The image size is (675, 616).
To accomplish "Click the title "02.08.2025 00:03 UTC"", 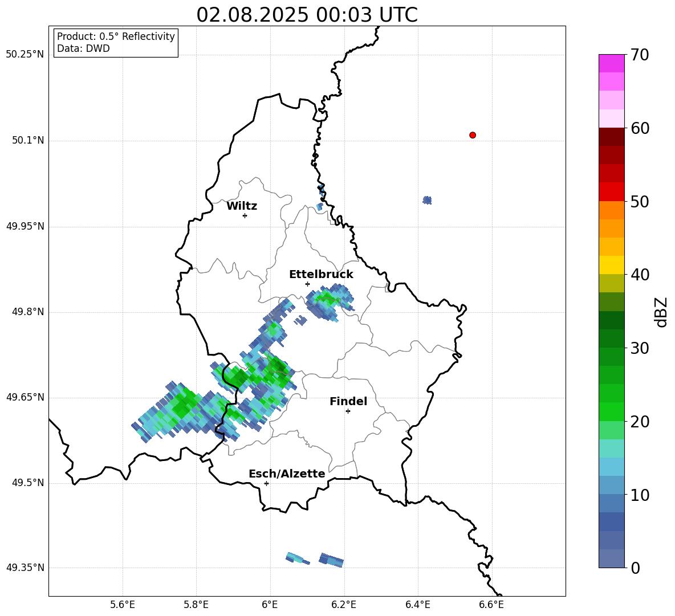I will pos(307,15).
